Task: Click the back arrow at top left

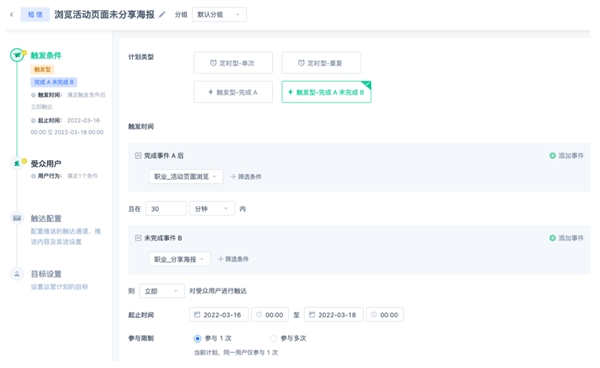Action: click(11, 15)
